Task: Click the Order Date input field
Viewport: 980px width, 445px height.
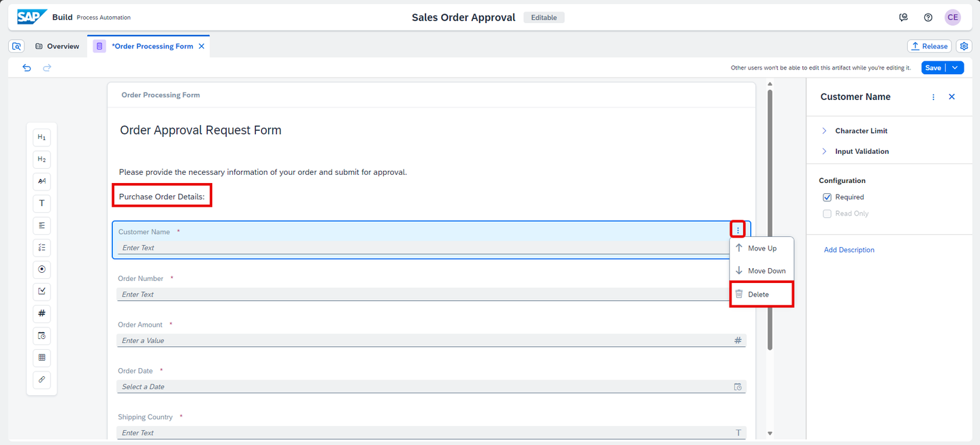Action: [x=431, y=386]
